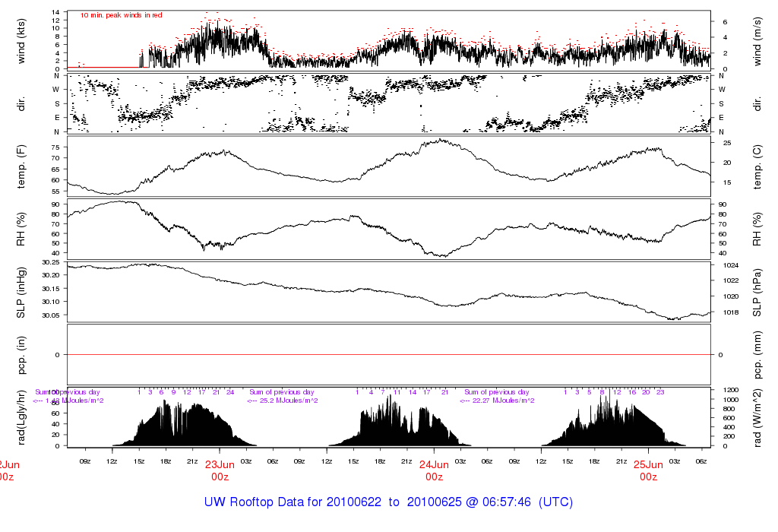Click the '25Jun 00z' date marker

click(649, 470)
